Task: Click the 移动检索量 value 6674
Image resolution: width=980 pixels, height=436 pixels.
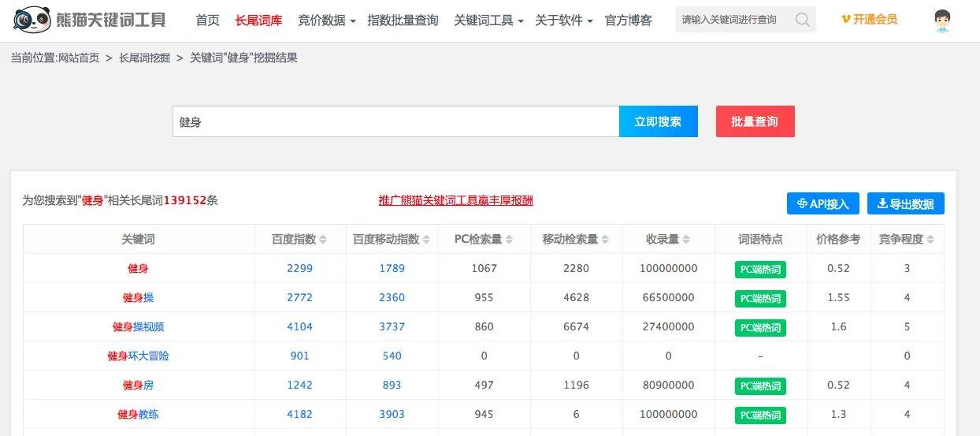Action: [576, 326]
